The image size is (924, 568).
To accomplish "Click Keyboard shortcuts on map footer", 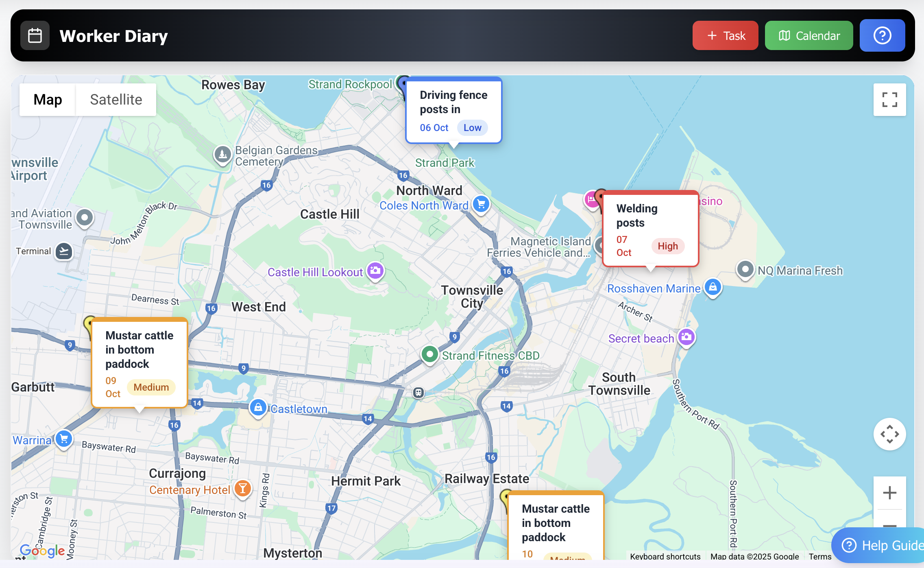I will tap(665, 556).
